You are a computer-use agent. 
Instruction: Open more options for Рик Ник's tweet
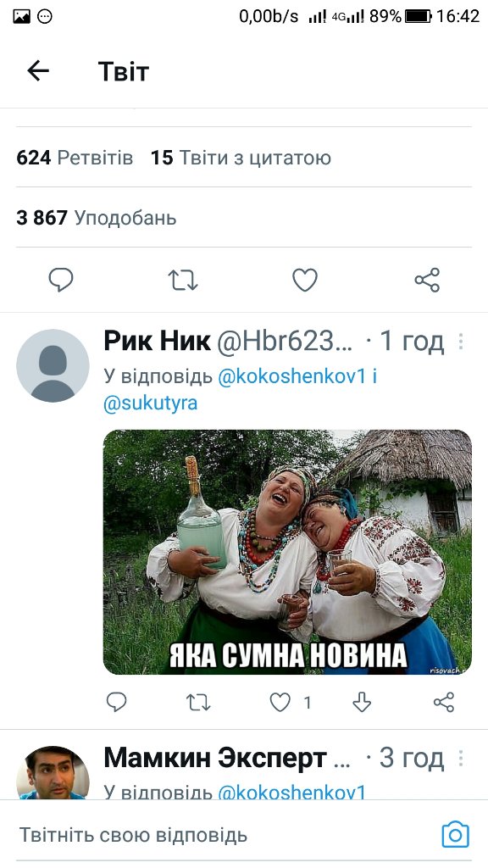point(460,342)
